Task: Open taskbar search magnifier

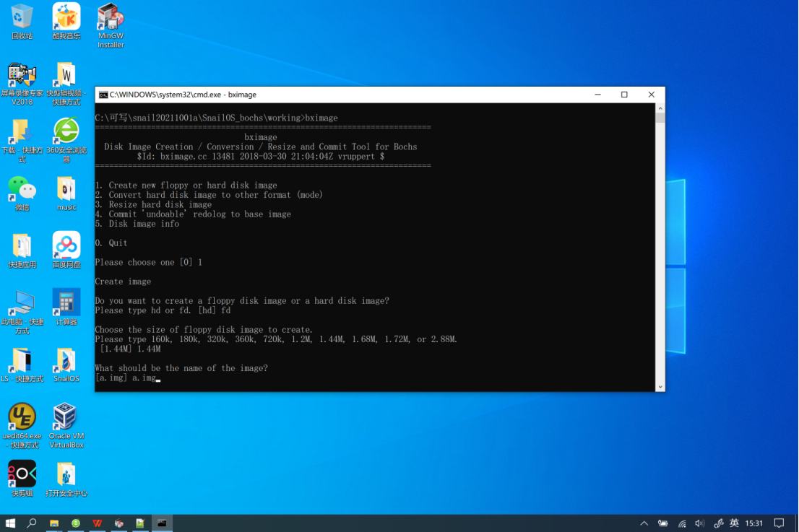Action: click(32, 523)
